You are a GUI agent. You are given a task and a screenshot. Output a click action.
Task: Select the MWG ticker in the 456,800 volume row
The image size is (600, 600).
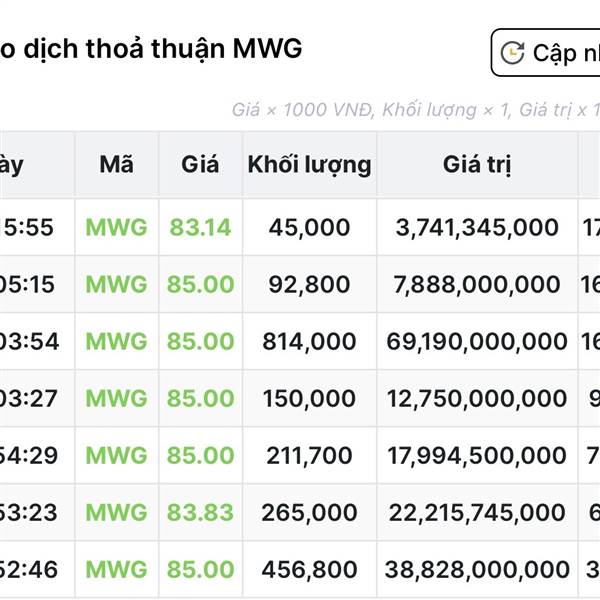(116, 569)
